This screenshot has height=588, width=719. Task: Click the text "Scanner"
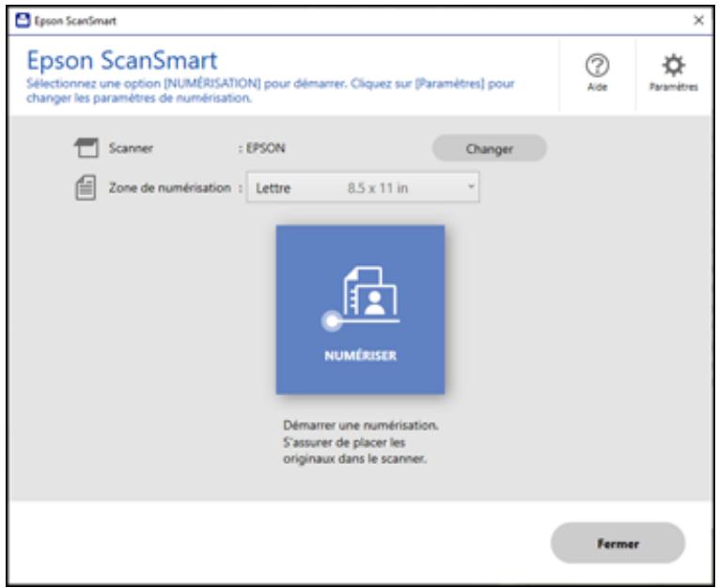pos(131,148)
